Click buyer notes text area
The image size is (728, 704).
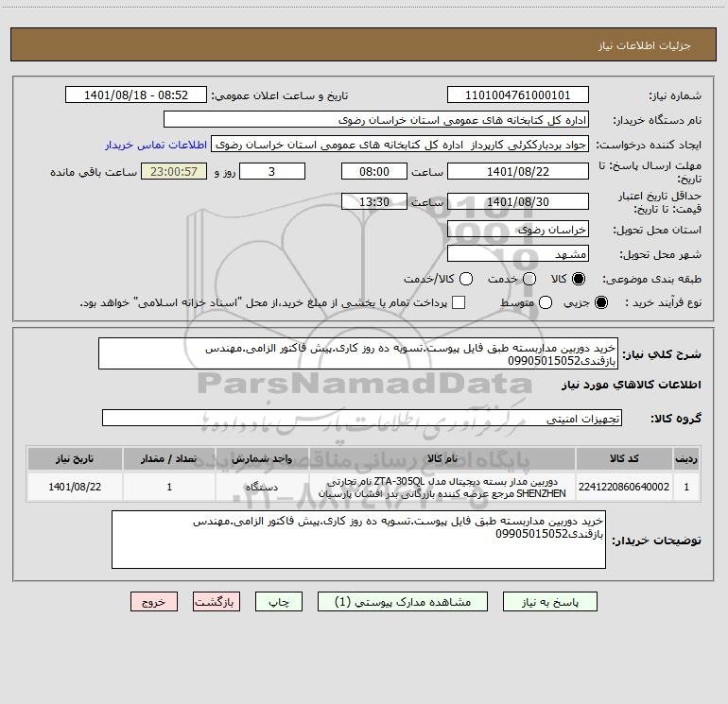[x=358, y=540]
